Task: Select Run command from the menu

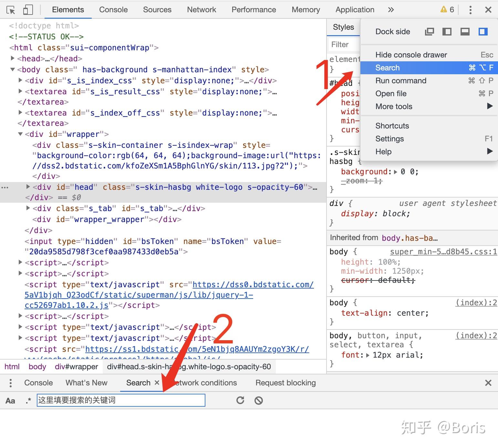Action: click(x=401, y=81)
